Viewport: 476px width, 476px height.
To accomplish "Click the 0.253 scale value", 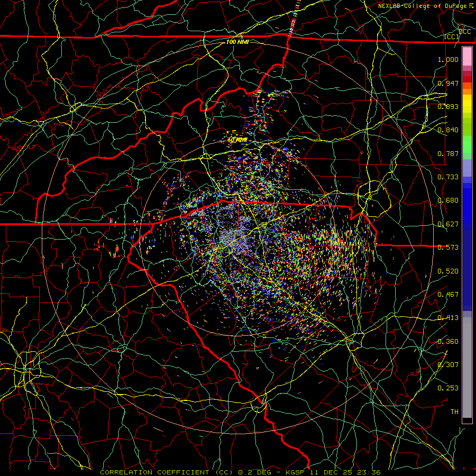I will (x=448, y=388).
